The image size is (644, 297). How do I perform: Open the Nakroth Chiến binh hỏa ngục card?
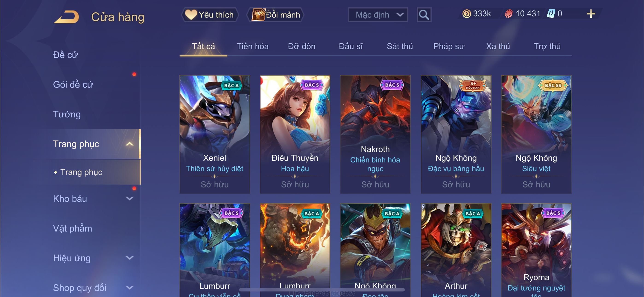[x=375, y=134]
